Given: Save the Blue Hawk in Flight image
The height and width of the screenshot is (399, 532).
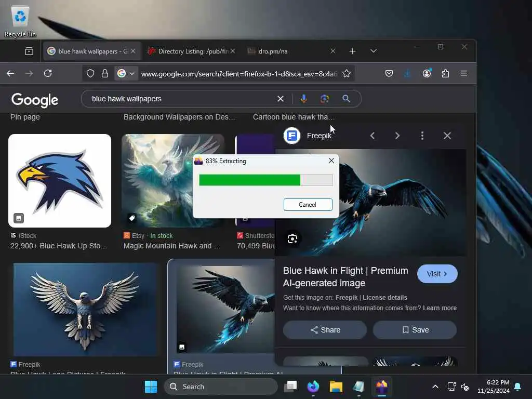Looking at the screenshot, I should coord(415,330).
